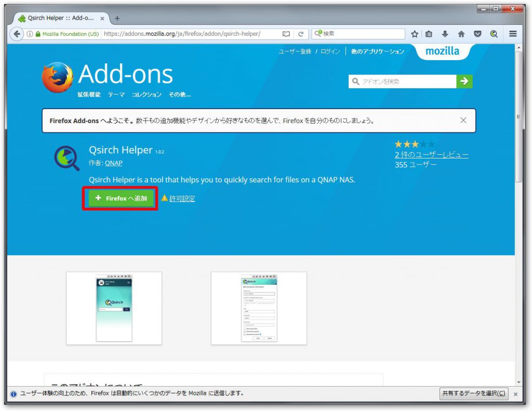This screenshot has height=411, width=532.
Task: Click the mozilla logo tab
Action: pyautogui.click(x=443, y=51)
